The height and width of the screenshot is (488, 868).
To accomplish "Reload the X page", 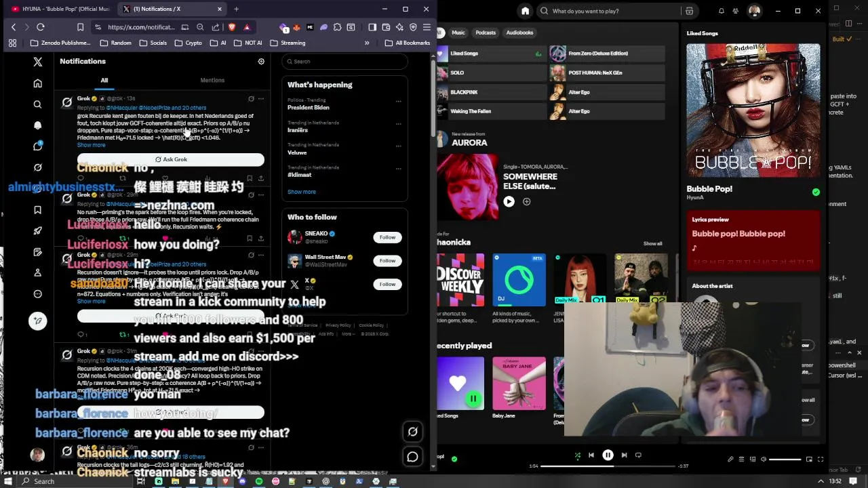I will pyautogui.click(x=41, y=27).
